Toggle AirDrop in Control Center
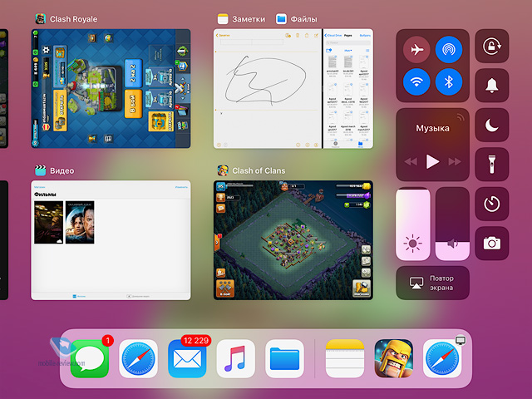532x399 pixels. pos(449,50)
